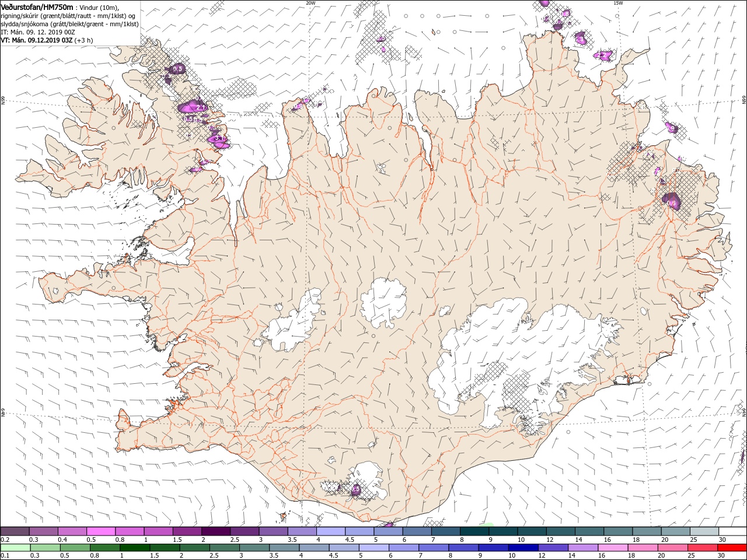This screenshot has width=747, height=560.
Task: Click the 0.1 label under lower legend
Action: tap(5, 556)
